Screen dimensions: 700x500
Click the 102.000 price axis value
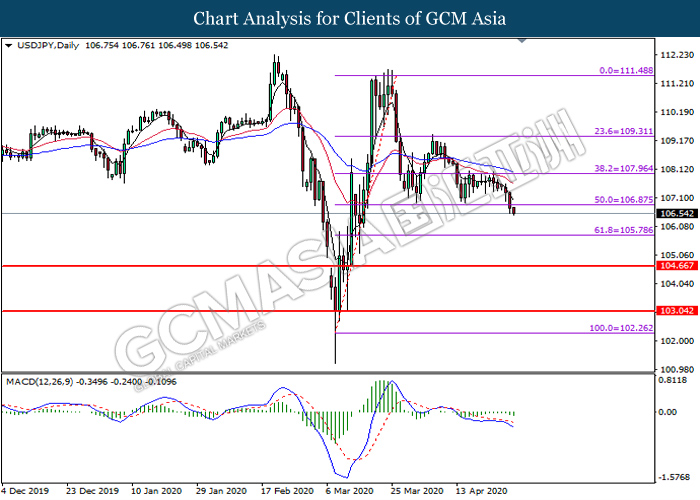coord(677,341)
